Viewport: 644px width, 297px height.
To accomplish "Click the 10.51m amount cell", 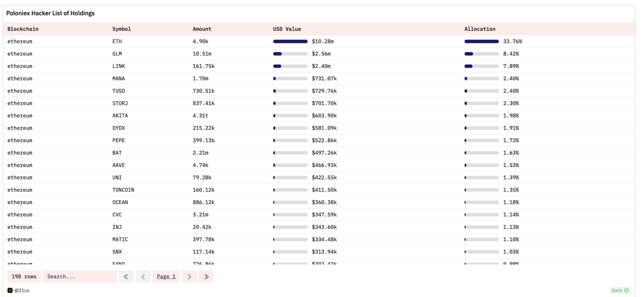I will [202, 54].
